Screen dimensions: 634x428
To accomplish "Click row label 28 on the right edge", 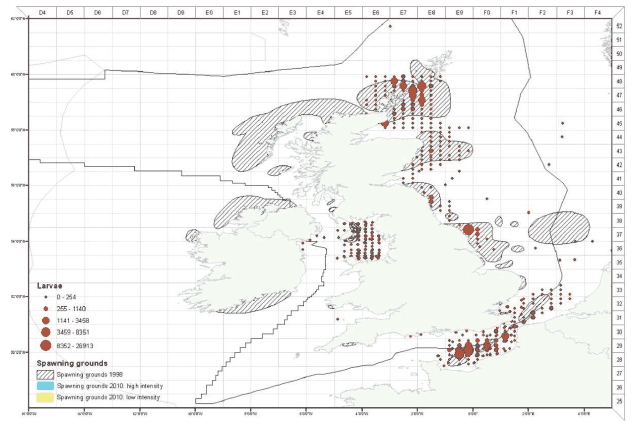I will (x=619, y=360).
